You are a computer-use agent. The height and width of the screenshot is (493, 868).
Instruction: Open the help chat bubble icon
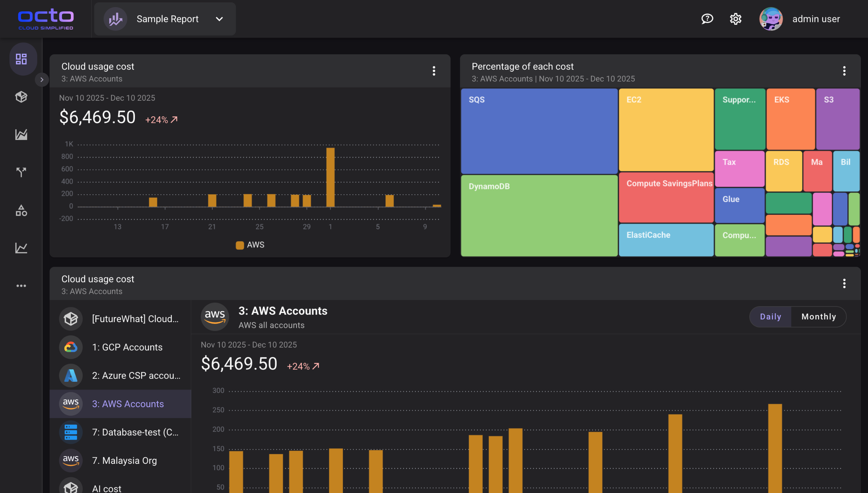click(x=707, y=19)
